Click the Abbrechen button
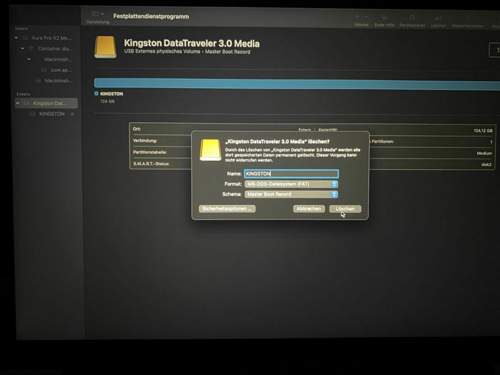500x375 pixels. coord(309,209)
